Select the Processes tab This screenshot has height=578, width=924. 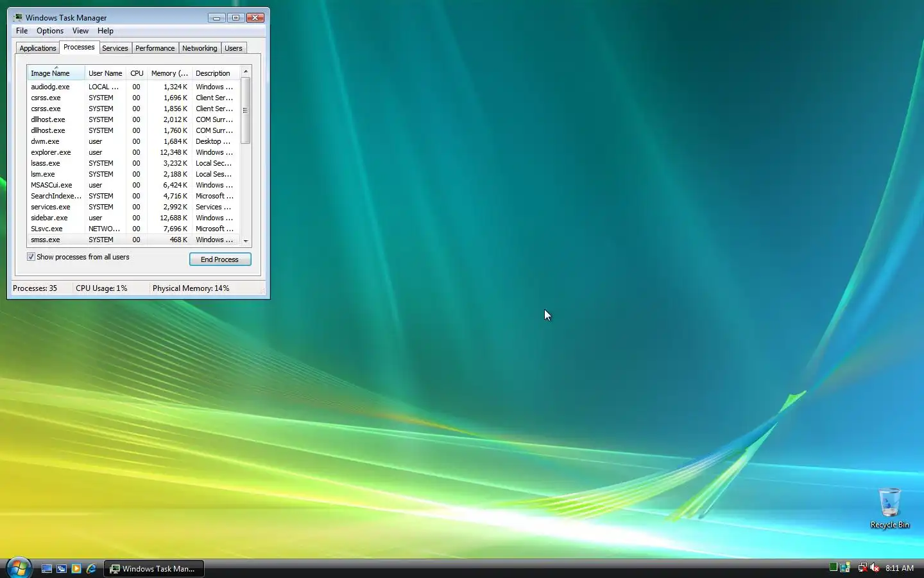pos(79,47)
